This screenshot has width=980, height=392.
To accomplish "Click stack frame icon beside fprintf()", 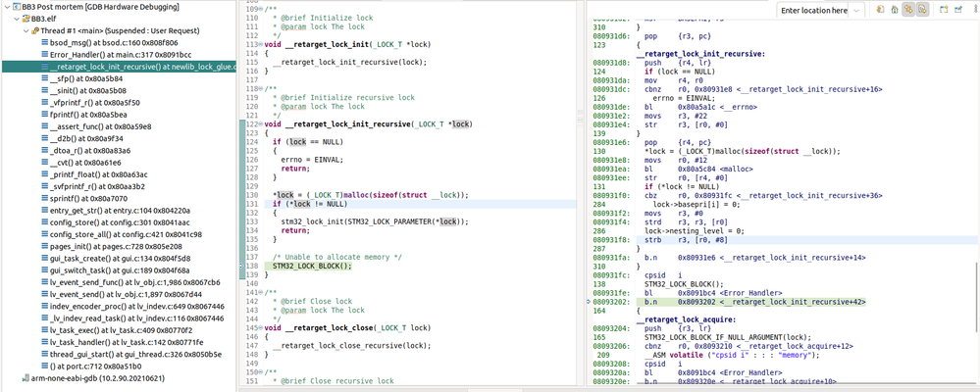I will pos(45,115).
